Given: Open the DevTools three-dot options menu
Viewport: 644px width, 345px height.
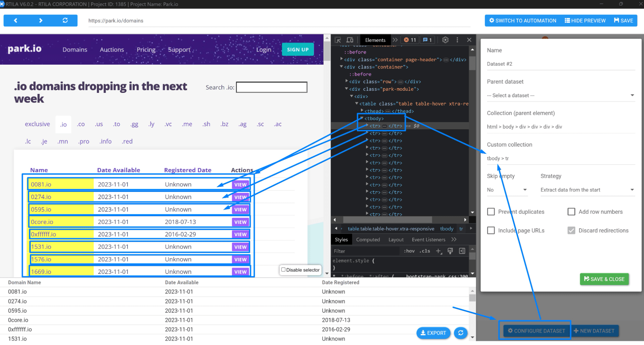Looking at the screenshot, I should (x=457, y=40).
